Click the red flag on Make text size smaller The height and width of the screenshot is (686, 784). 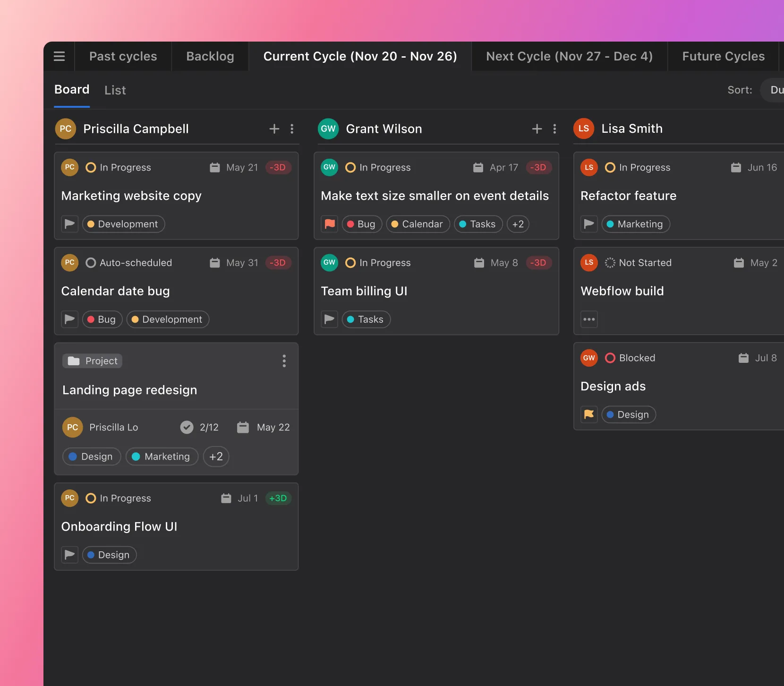coord(329,223)
